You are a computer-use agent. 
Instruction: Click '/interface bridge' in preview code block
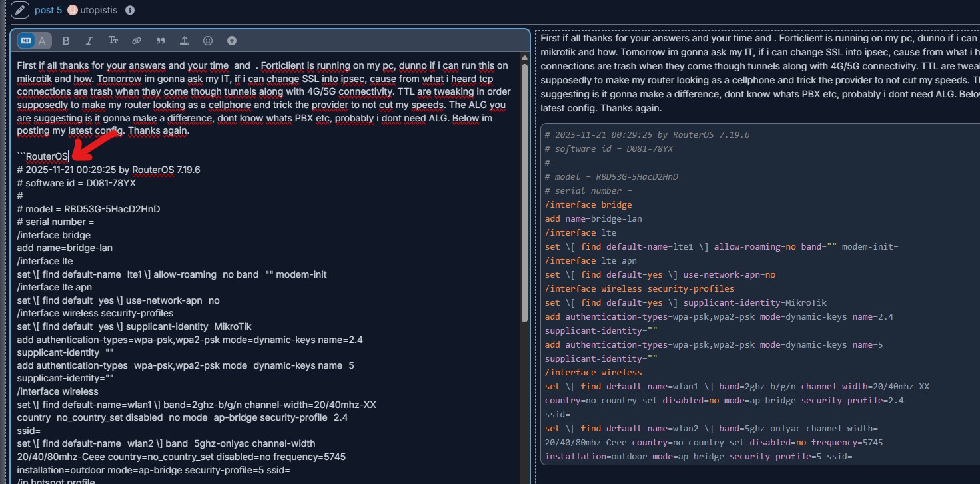[x=588, y=204]
